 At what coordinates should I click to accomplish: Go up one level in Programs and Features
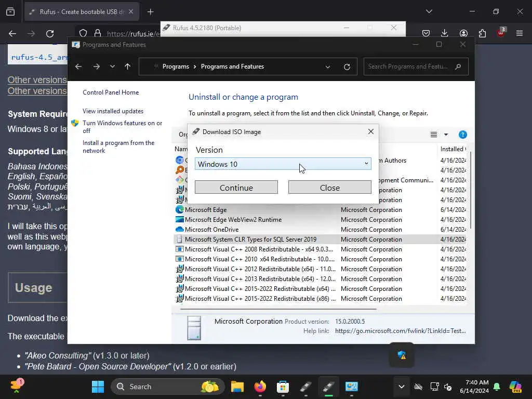(x=128, y=66)
